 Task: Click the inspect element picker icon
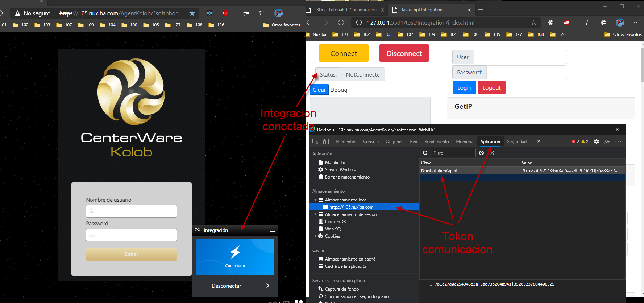315,142
